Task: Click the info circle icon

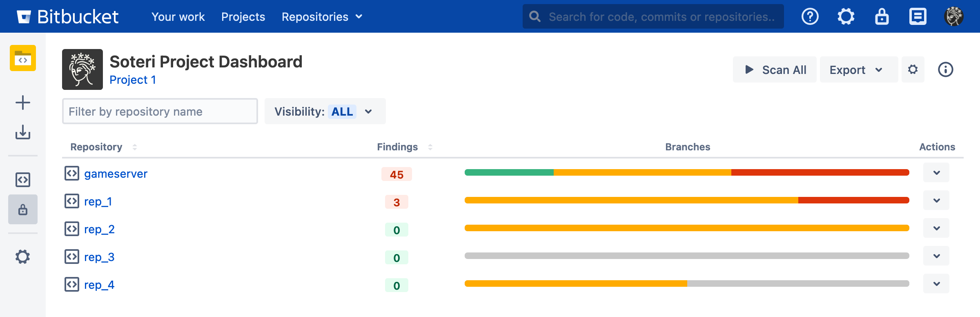Action: tap(945, 70)
